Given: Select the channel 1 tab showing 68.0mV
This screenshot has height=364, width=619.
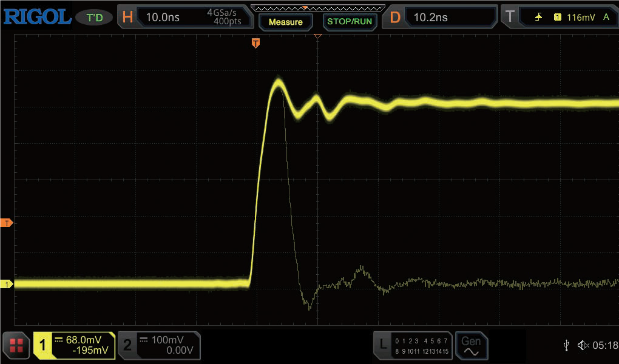Looking at the screenshot, I should point(74,346).
